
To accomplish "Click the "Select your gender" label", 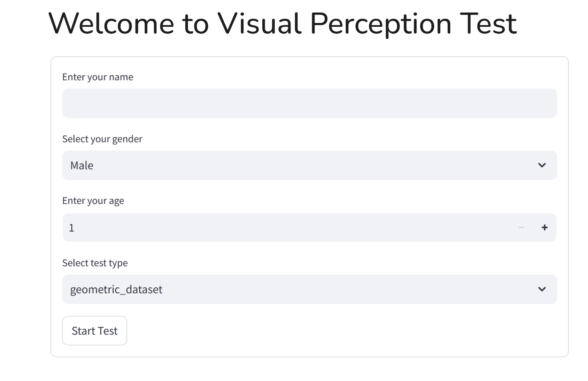I will [102, 139].
